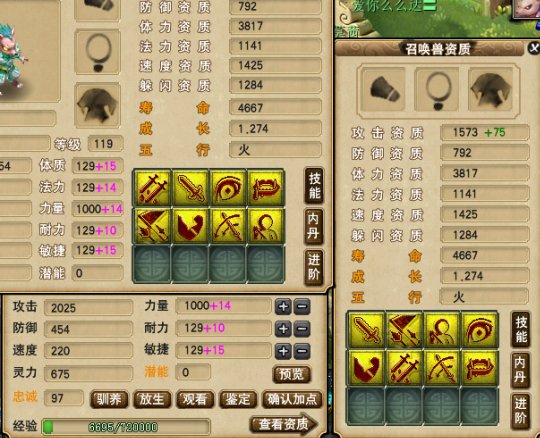Click the sword skill icon in left skill grid
The image size is (540, 438).
[190, 188]
